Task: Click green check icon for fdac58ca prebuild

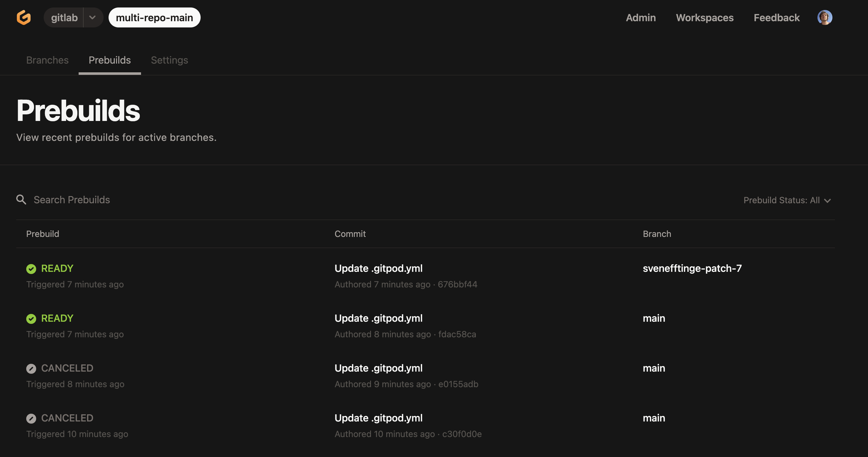Action: click(31, 319)
